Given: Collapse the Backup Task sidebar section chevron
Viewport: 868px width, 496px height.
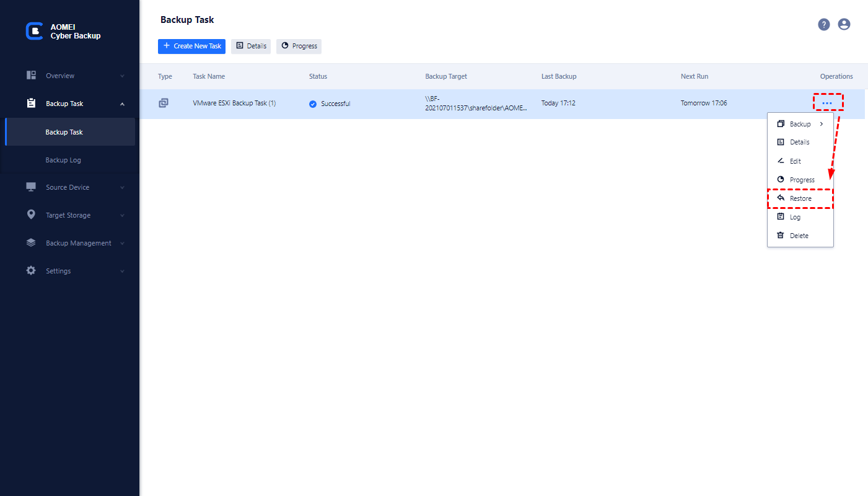Looking at the screenshot, I should [x=122, y=104].
